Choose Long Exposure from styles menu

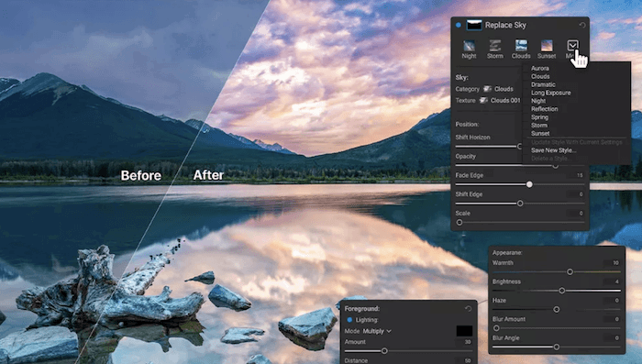pyautogui.click(x=550, y=93)
